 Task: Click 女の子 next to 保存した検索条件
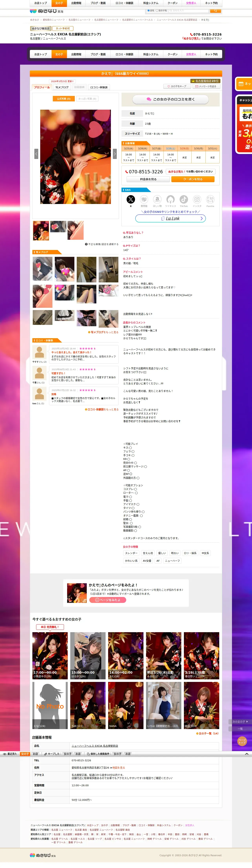[117, 754]
